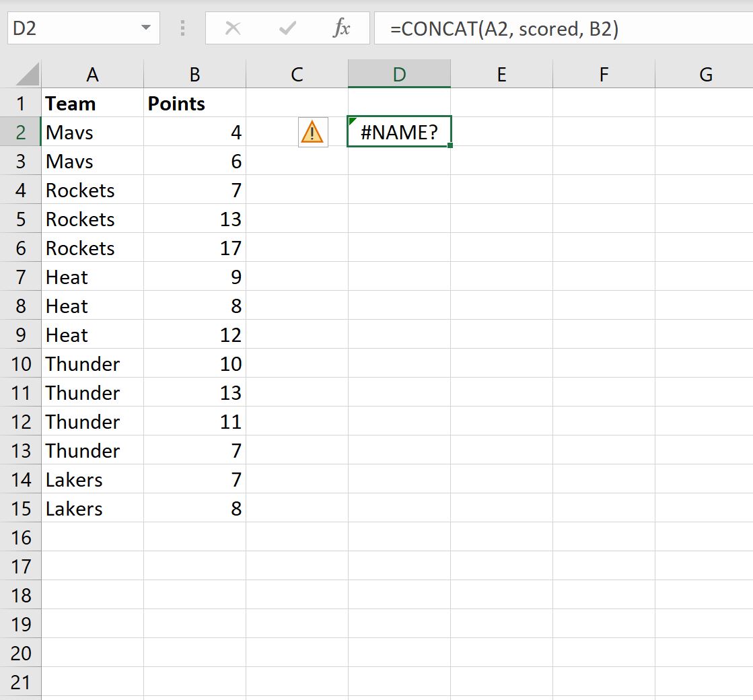Select column A header
This screenshot has width=753, height=700.
pyautogui.click(x=92, y=74)
